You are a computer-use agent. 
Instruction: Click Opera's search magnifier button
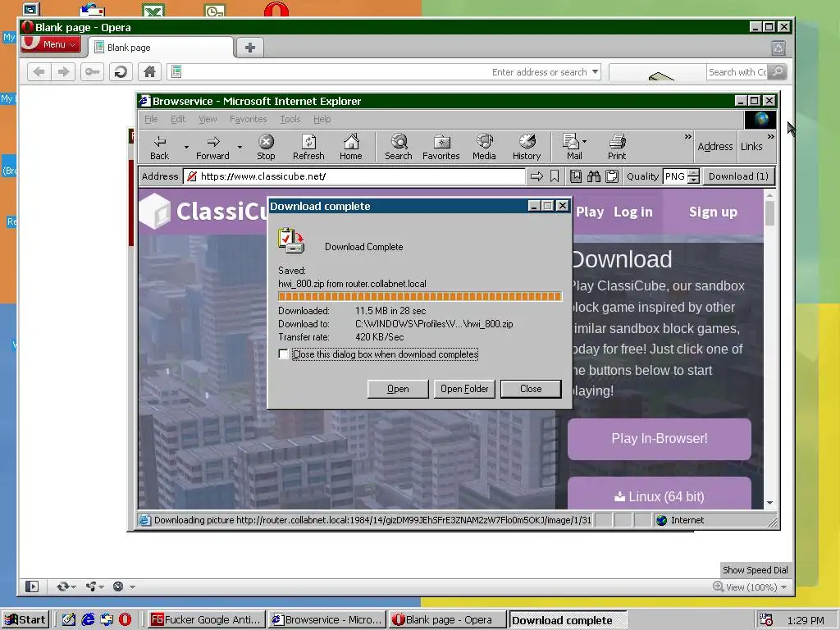click(778, 72)
